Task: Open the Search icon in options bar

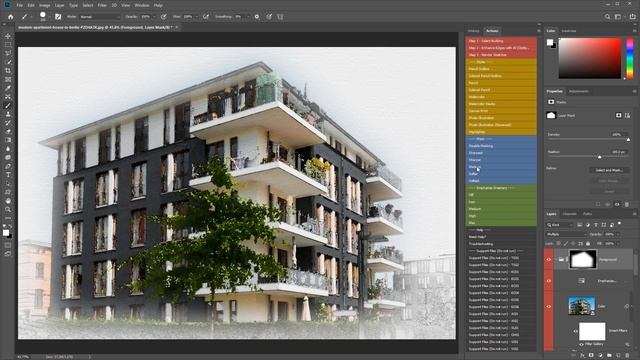Action: (607, 17)
